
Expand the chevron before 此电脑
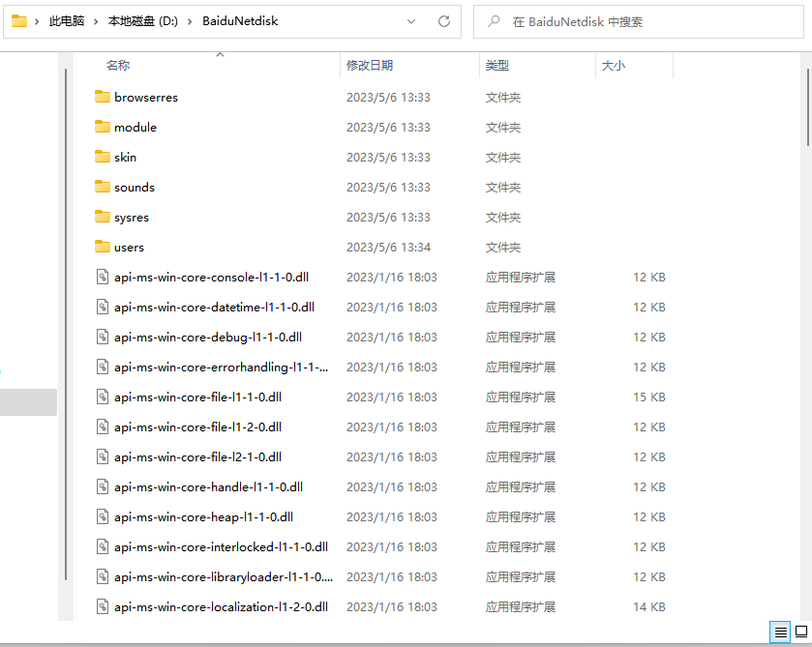tap(37, 21)
